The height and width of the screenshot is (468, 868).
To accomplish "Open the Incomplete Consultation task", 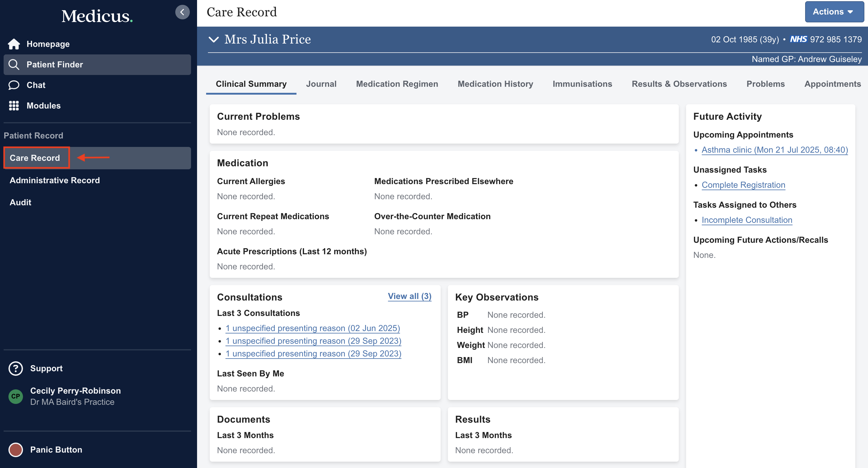I will [747, 220].
